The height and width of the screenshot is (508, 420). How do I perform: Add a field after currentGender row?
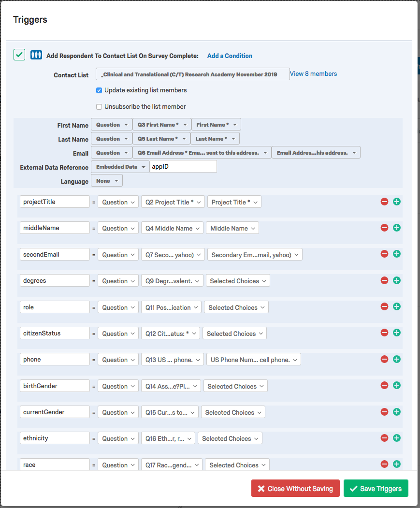click(x=397, y=412)
